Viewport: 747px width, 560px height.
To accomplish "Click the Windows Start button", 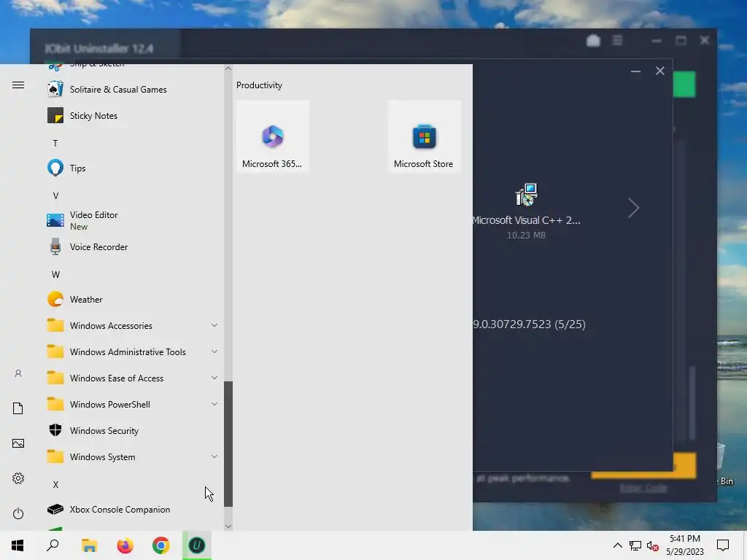I will pyautogui.click(x=18, y=545).
